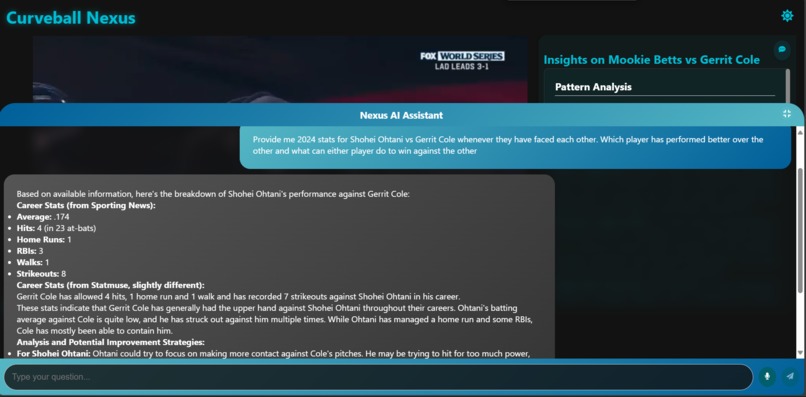Click the Curveball Nexus title
Screen dimensions: 806x397
tap(71, 18)
